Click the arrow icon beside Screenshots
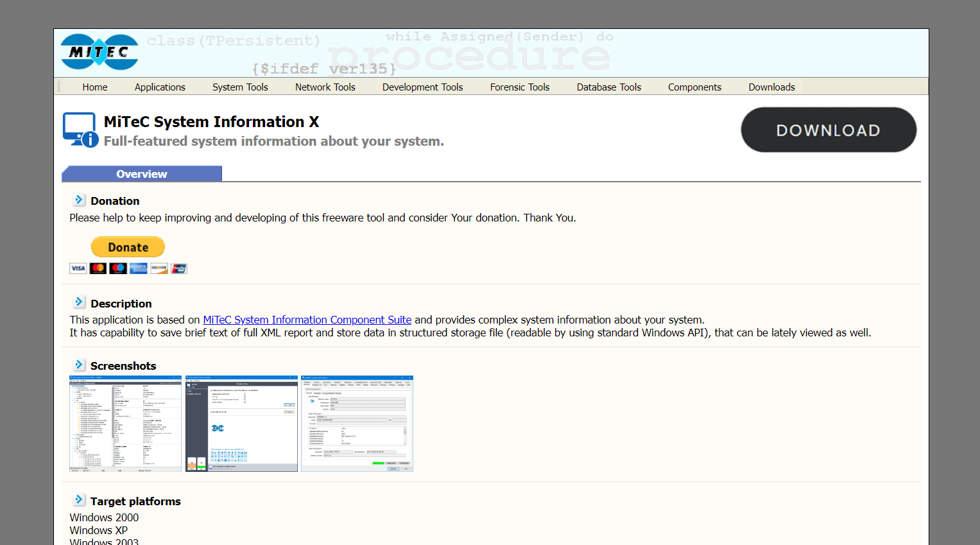Screen dimensions: 980x545 pyautogui.click(x=79, y=365)
